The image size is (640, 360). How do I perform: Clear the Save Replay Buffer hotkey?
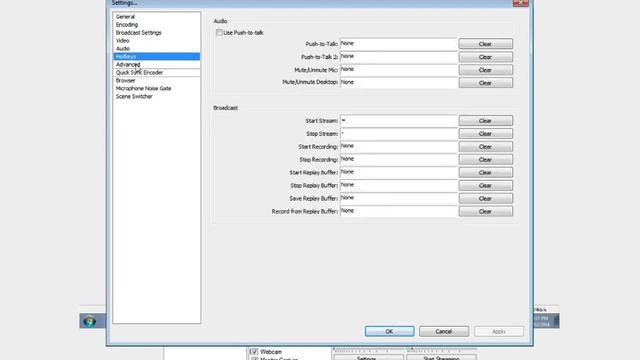click(x=486, y=198)
